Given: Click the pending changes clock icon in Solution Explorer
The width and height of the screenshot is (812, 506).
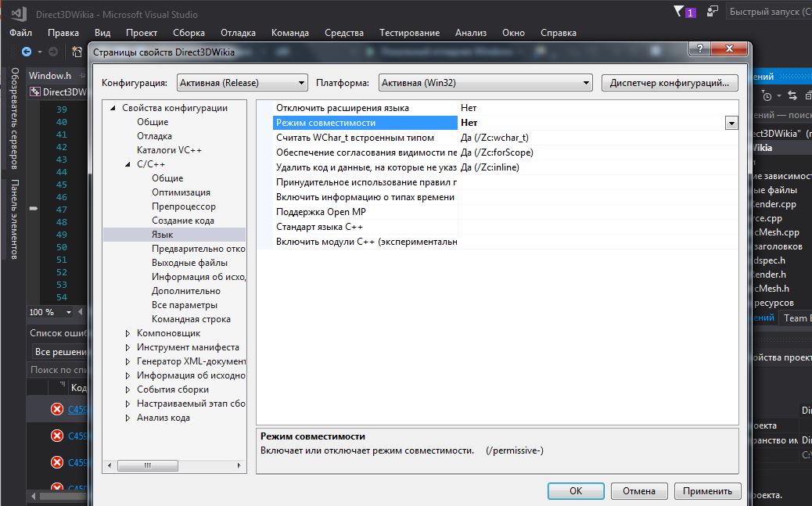Looking at the screenshot, I should coord(767,96).
